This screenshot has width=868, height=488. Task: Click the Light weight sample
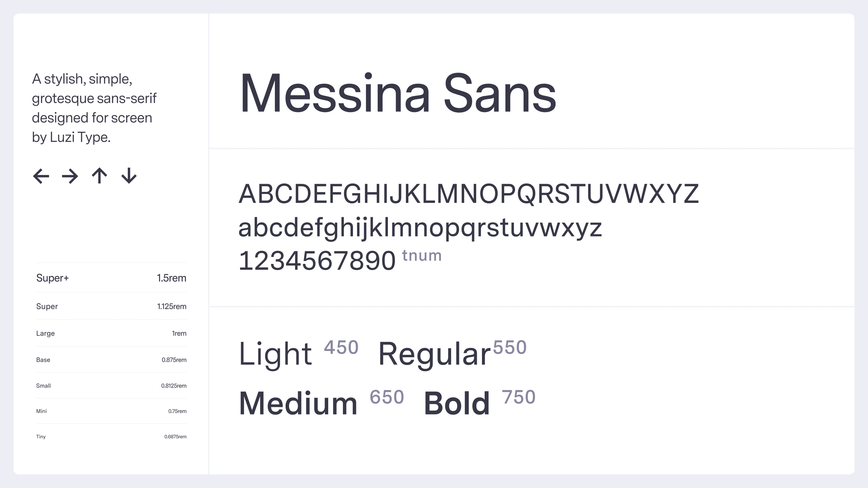pos(275,354)
